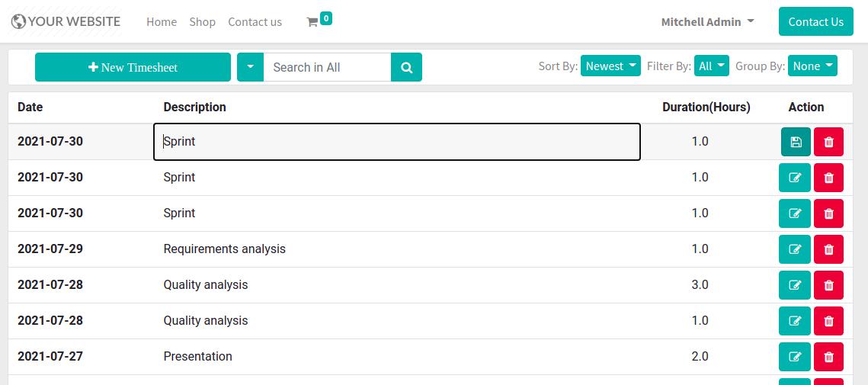The width and height of the screenshot is (868, 385).
Task: Delete the Presentation timesheet entry
Action: pyautogui.click(x=828, y=357)
